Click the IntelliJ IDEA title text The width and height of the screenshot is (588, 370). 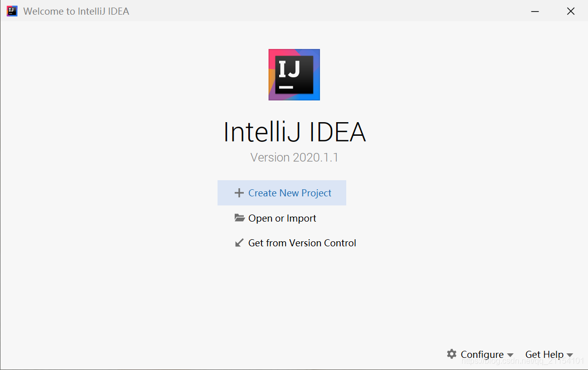(x=294, y=132)
